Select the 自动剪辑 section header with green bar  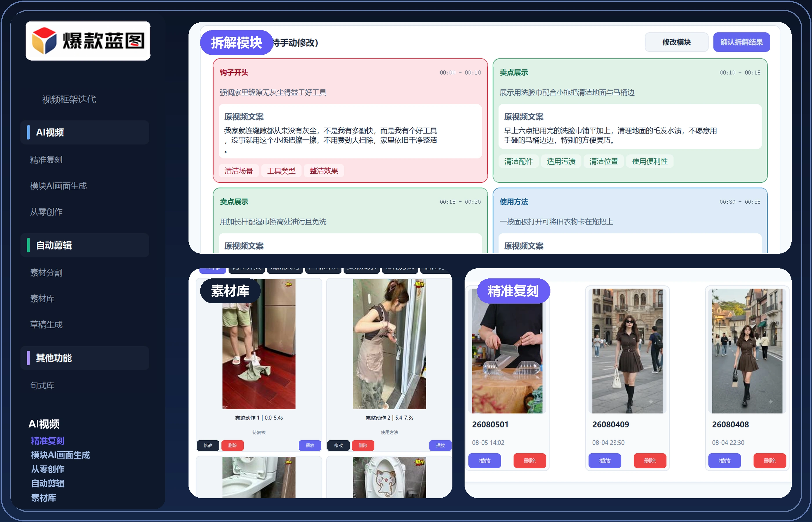[x=85, y=245]
